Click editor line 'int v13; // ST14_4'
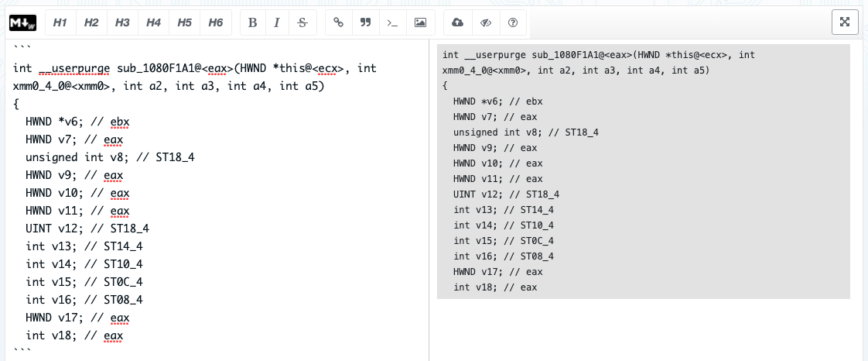 [x=84, y=246]
